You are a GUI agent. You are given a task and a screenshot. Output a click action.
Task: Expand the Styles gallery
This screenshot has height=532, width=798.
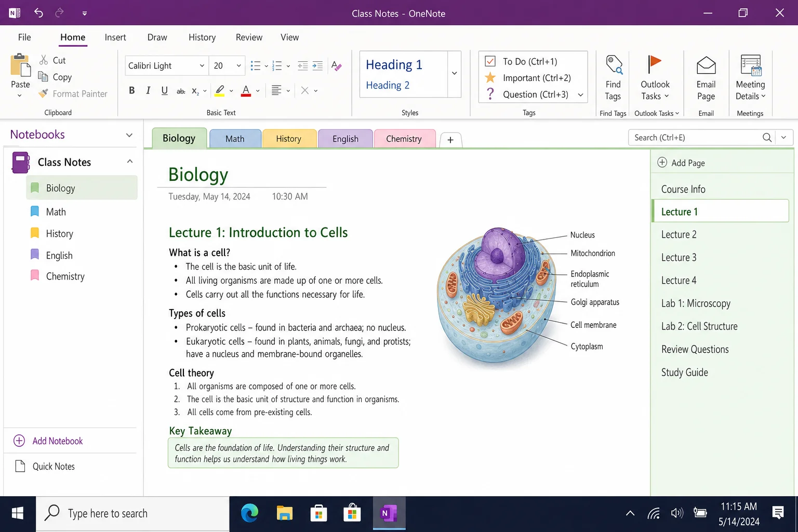pyautogui.click(x=455, y=74)
